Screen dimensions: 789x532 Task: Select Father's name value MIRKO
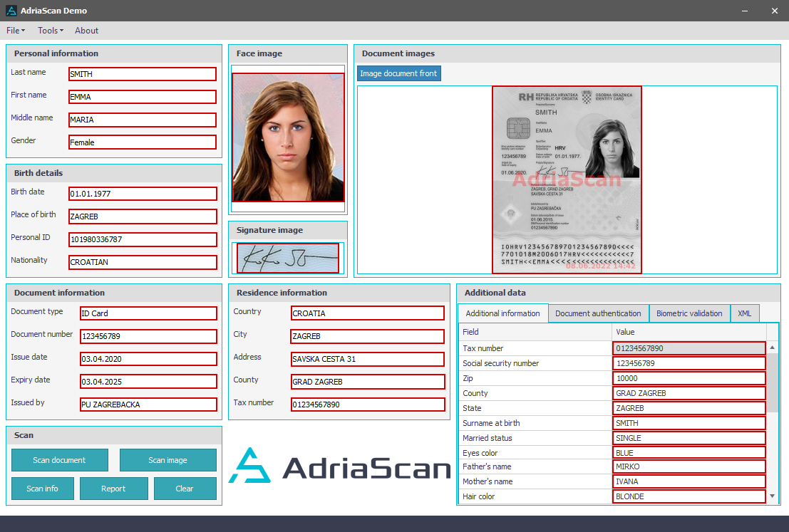(689, 466)
